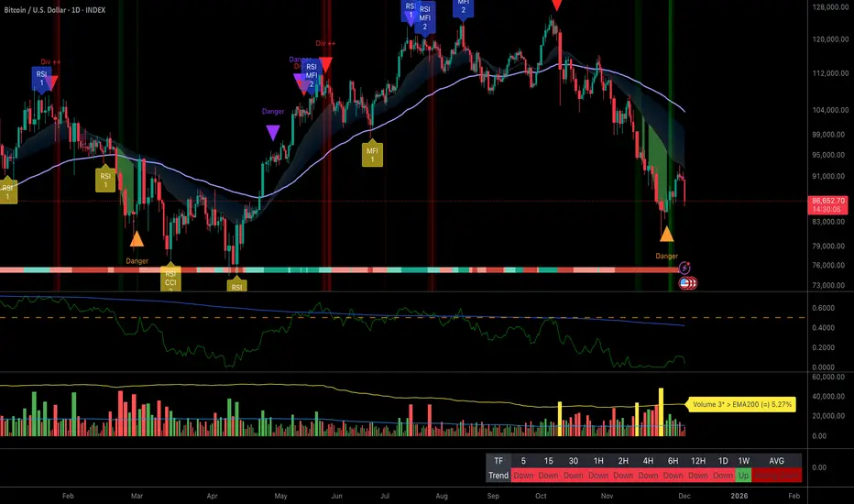Click the 104,000.00 price axis label

[830, 110]
